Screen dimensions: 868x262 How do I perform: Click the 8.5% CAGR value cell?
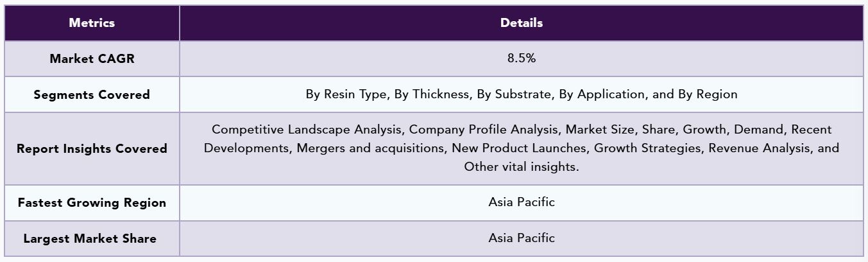[522, 58]
